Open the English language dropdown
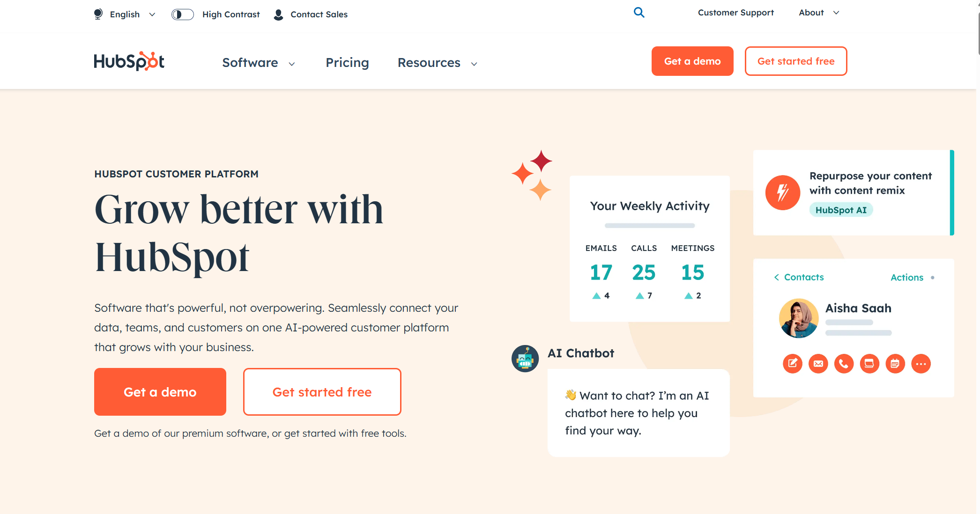 [x=125, y=15]
